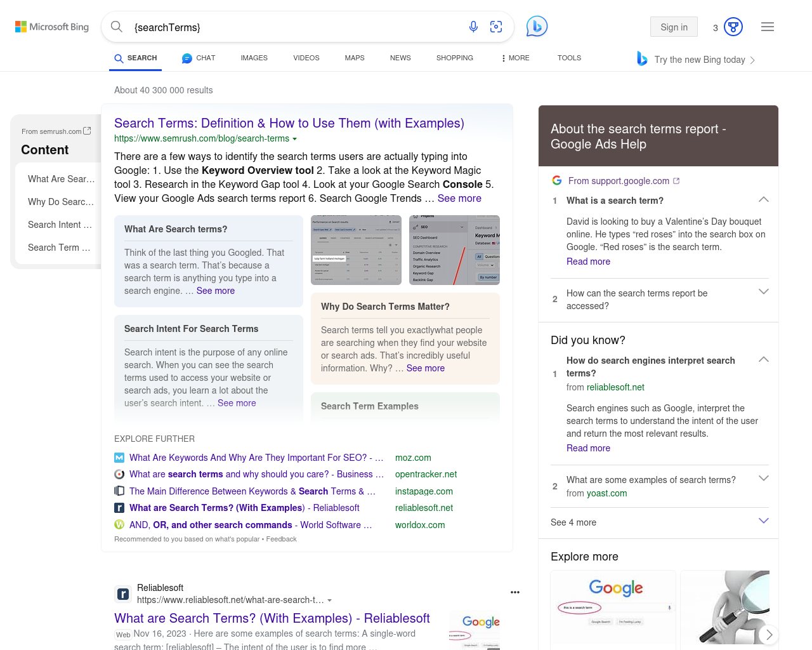Open three-dot options for Reliablesoft result
Screen dimensions: 812x650
515,592
